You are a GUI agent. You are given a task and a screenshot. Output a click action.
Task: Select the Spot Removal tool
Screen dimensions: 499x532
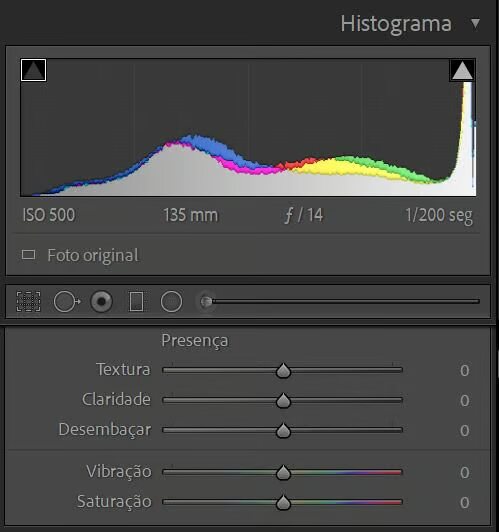pos(67,301)
